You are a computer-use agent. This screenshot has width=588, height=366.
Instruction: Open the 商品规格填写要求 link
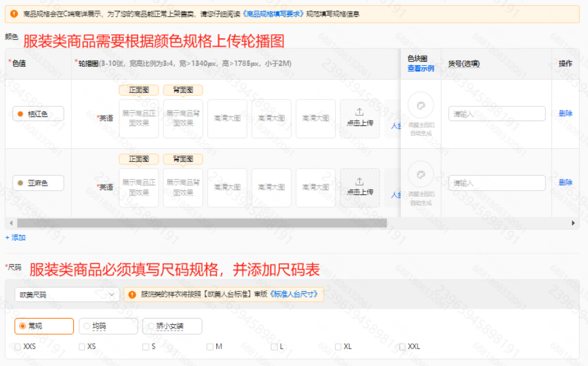pyautogui.click(x=273, y=14)
